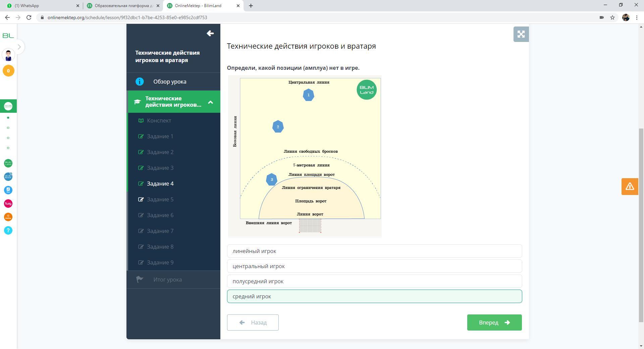Click the site lock icon in address bar
The width and height of the screenshot is (644, 349).
click(42, 17)
